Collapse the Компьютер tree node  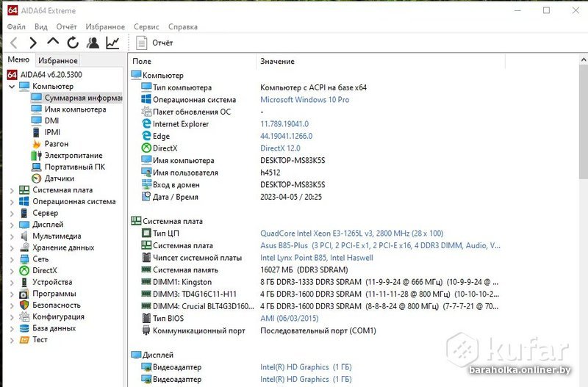tap(12, 87)
